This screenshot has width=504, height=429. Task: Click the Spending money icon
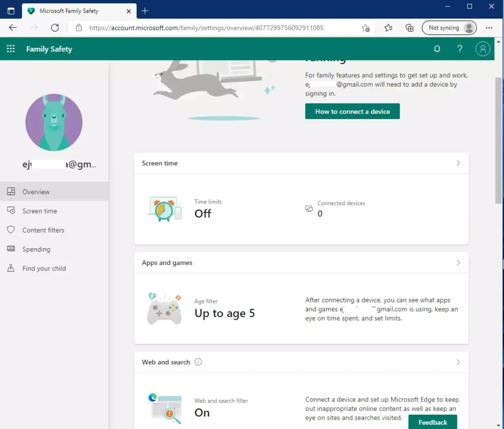(11, 249)
